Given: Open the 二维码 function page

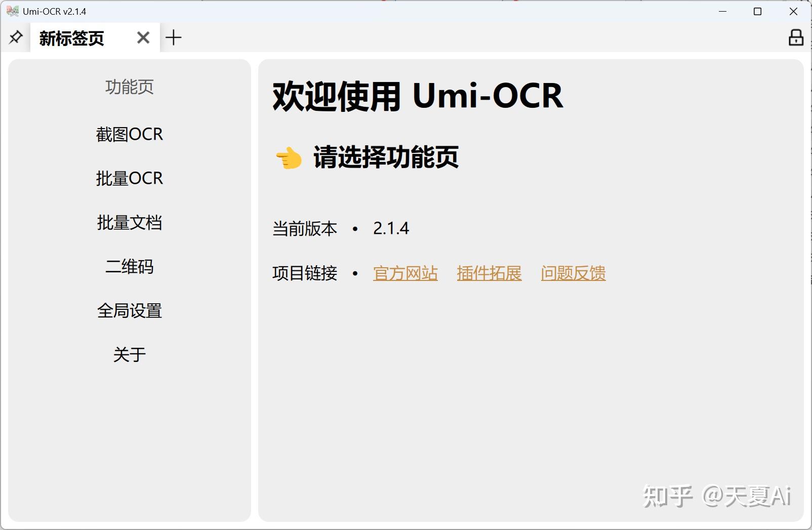Looking at the screenshot, I should (130, 267).
